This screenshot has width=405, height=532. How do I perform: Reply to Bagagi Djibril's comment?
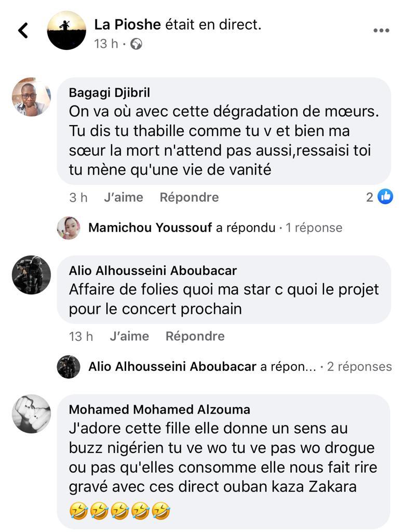(189, 197)
